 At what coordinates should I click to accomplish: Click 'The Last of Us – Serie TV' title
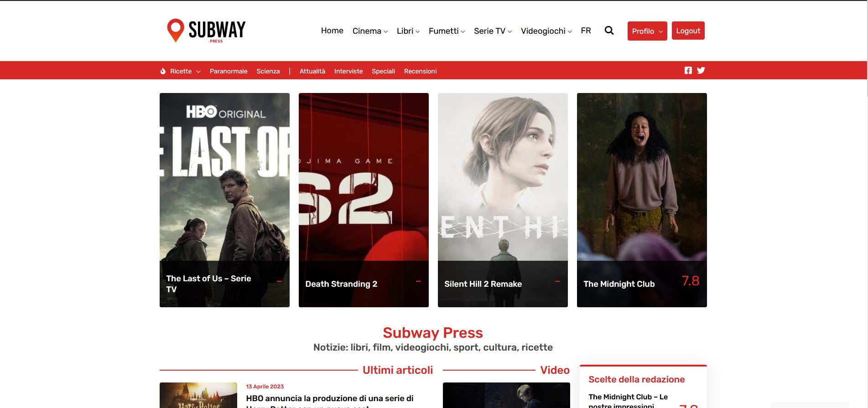209,284
